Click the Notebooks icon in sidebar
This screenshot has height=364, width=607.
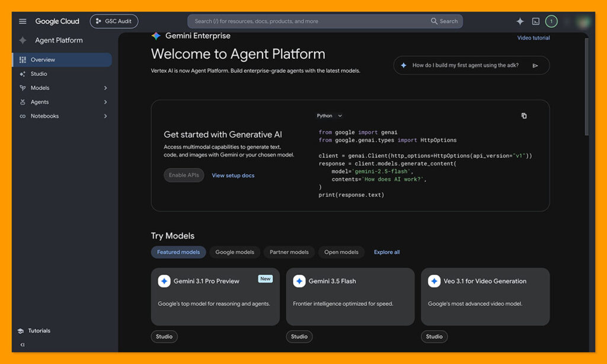23,116
